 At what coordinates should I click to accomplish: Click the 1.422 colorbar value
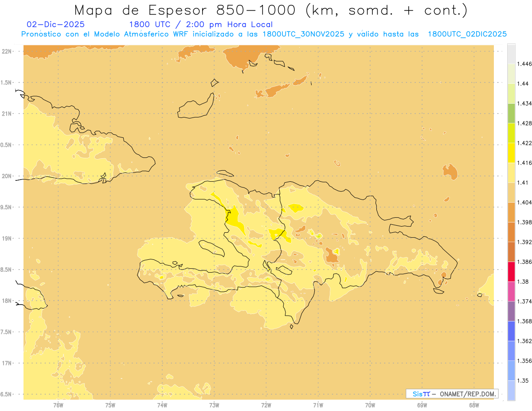pyautogui.click(x=524, y=143)
